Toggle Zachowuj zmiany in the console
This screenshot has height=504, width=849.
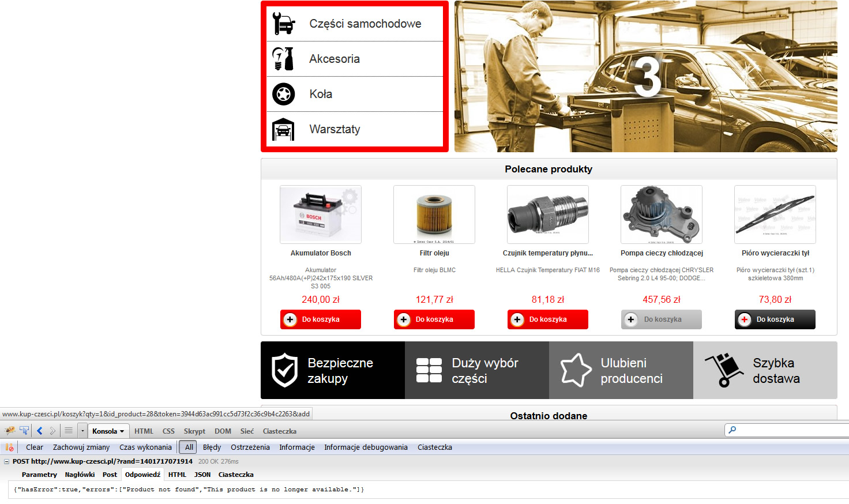point(81,447)
